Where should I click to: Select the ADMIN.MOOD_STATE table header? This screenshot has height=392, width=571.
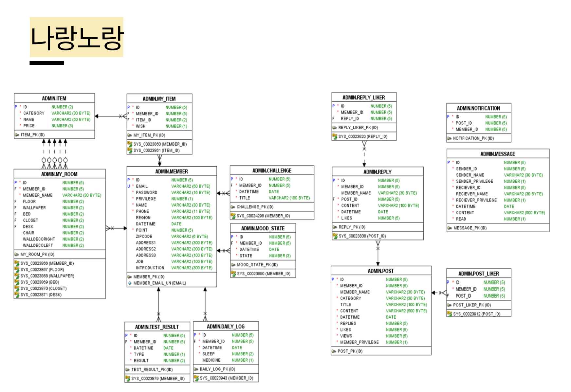coord(263,228)
